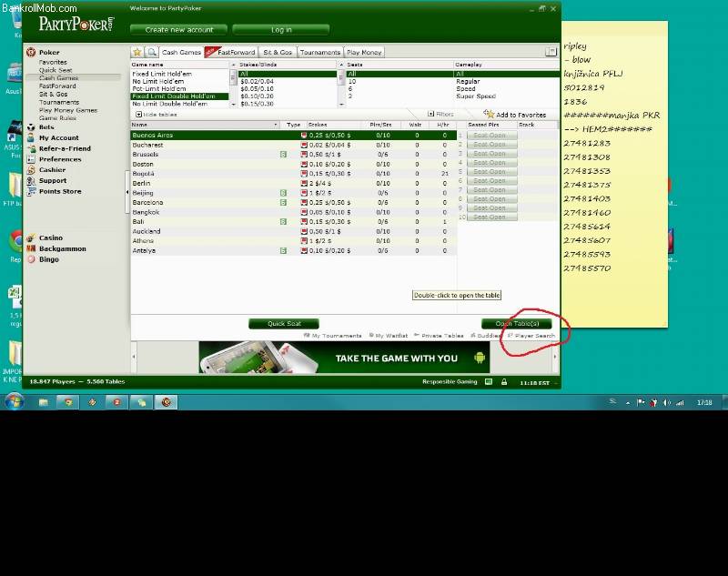Select Quick Seat in the sidebar
The height and width of the screenshot is (576, 728).
point(56,70)
